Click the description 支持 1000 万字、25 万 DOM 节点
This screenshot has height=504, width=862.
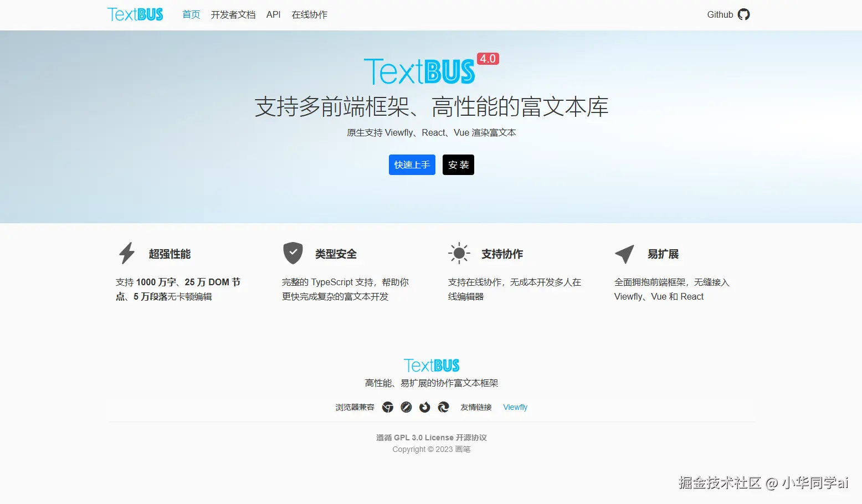click(178, 289)
